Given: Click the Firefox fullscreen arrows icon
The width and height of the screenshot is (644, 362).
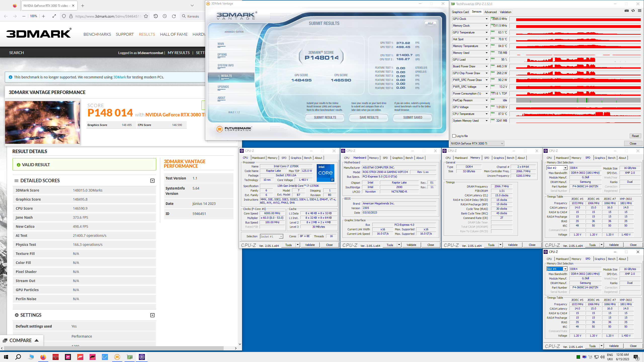Looking at the screenshot, I should click(54, 16).
